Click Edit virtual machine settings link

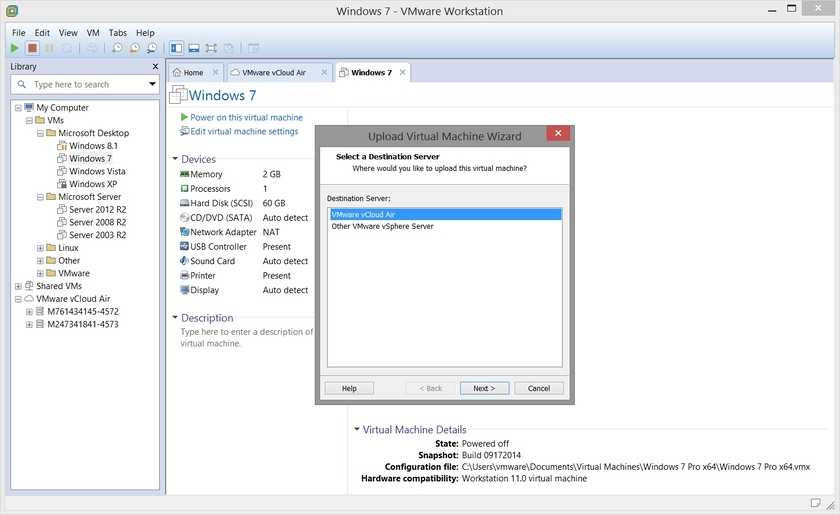(244, 131)
